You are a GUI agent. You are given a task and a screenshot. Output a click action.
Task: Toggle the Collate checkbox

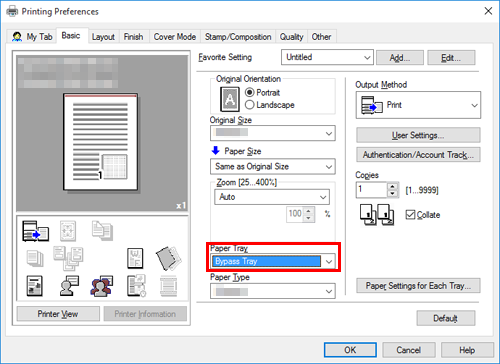point(410,215)
